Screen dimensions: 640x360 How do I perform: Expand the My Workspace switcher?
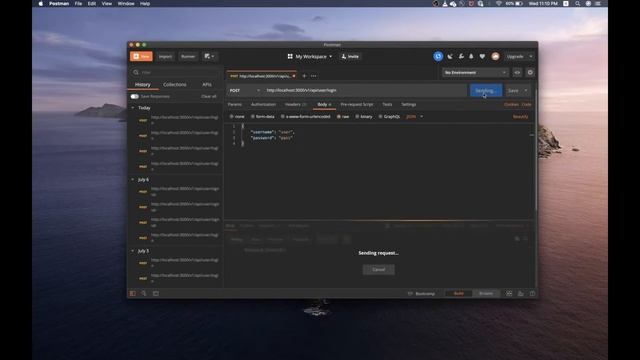pos(310,56)
